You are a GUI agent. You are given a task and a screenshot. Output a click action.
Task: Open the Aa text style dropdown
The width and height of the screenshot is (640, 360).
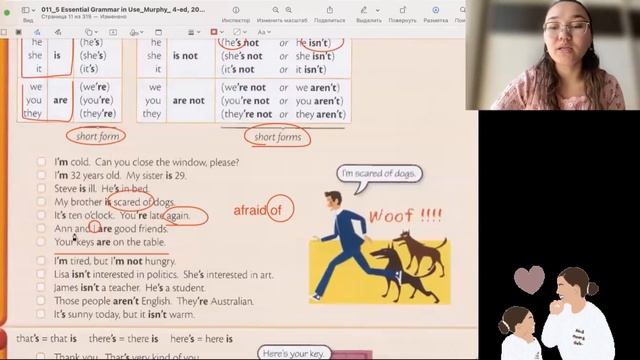pos(264,32)
